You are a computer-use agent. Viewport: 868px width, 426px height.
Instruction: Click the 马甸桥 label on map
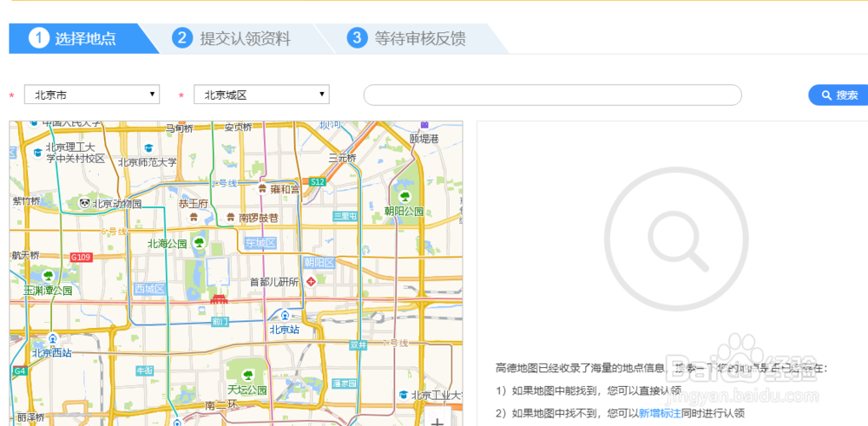tap(180, 128)
